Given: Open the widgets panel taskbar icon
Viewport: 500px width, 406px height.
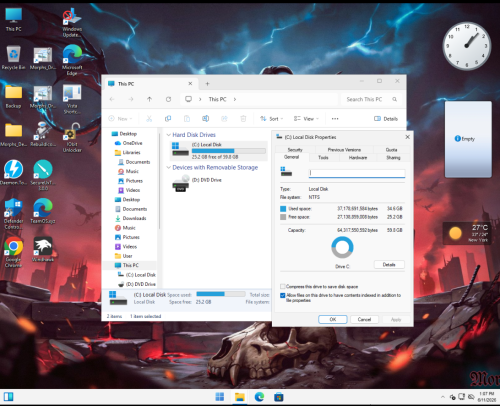Looking at the screenshot, I should point(8,397).
